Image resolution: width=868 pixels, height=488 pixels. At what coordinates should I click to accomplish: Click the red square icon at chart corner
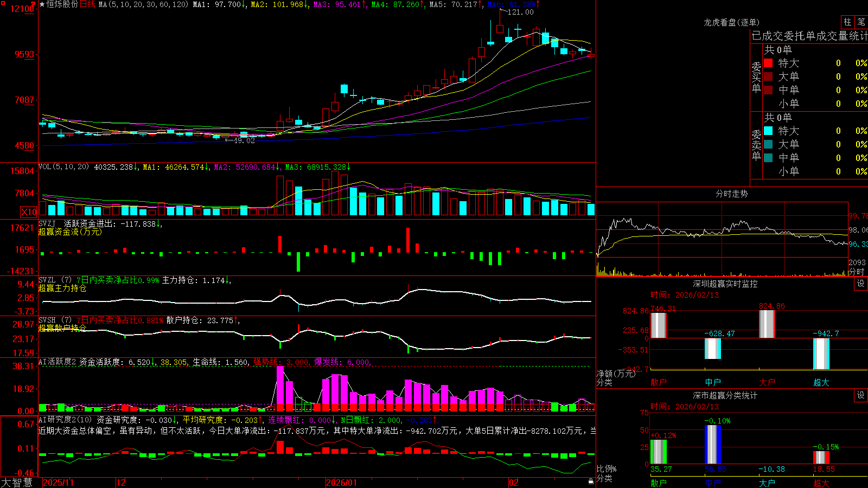pos(3,3)
